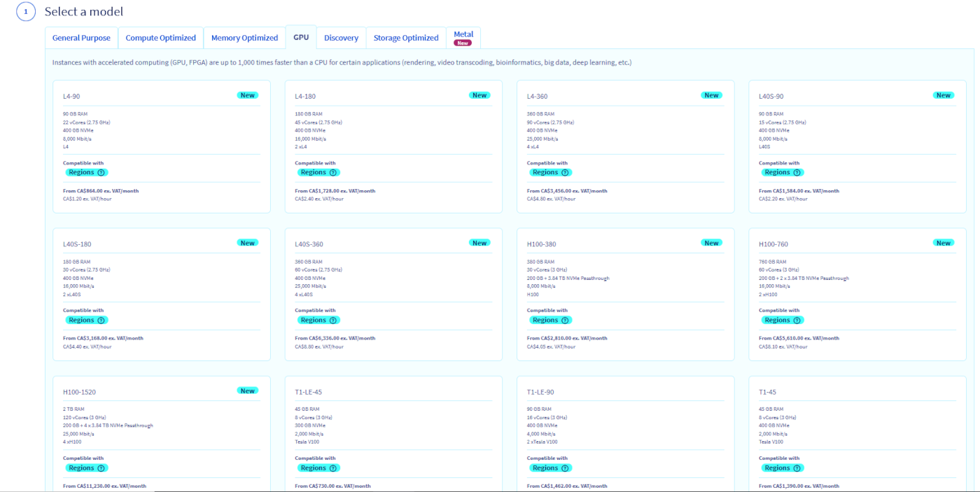
Task: Pick the T1-45 instance model card
Action: (x=857, y=434)
